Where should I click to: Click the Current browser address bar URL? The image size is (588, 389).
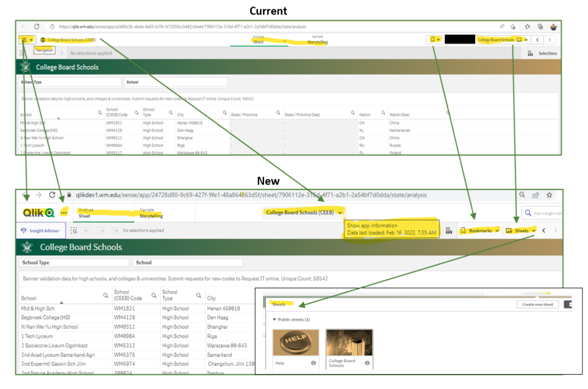(x=183, y=27)
